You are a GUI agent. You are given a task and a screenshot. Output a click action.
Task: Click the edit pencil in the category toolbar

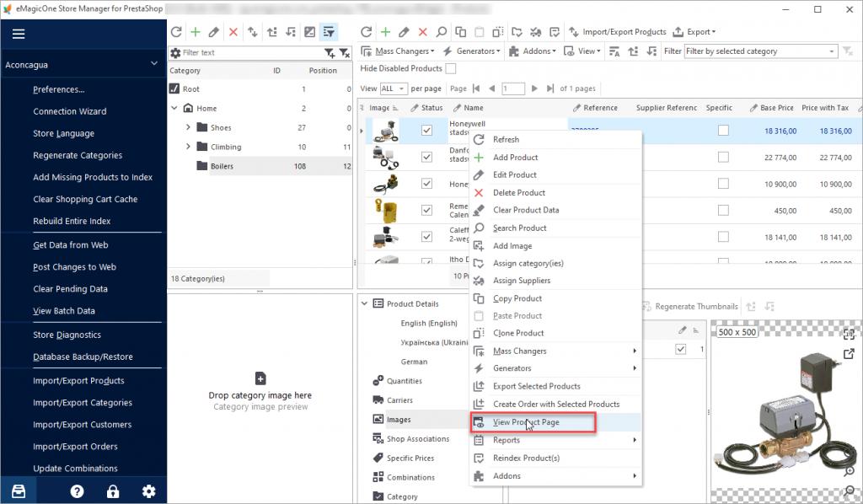click(x=215, y=31)
